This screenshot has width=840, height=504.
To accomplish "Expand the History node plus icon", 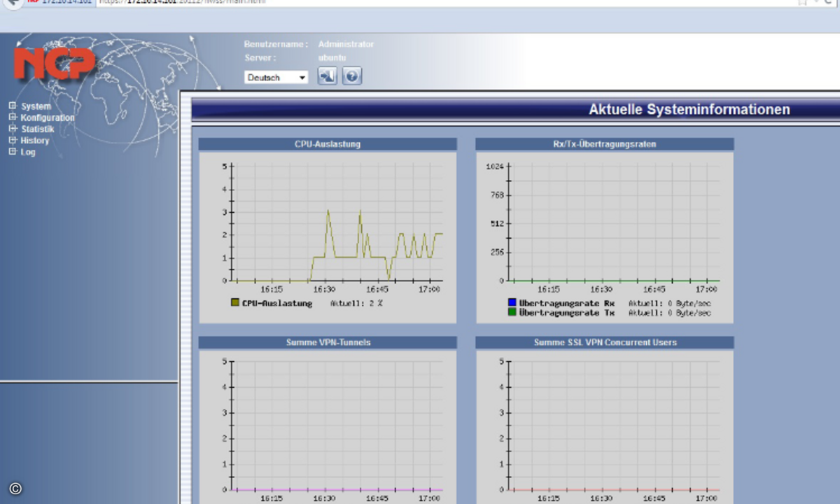I will (x=13, y=140).
